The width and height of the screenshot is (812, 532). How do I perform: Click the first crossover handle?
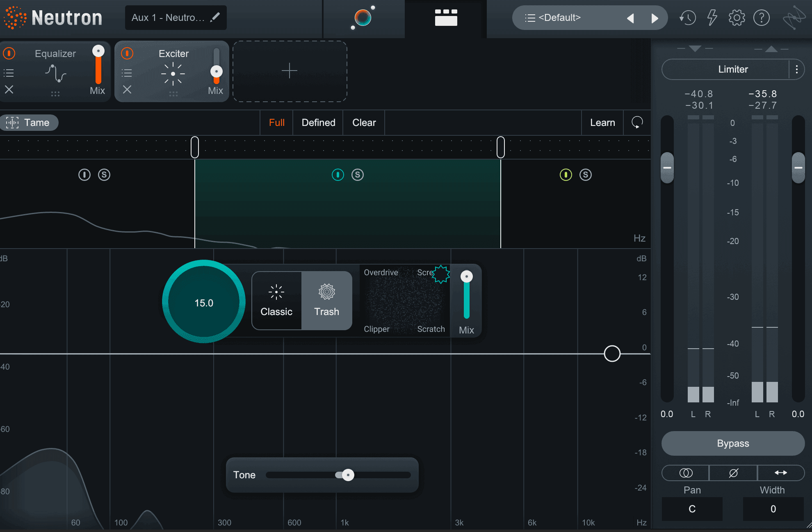tap(195, 147)
